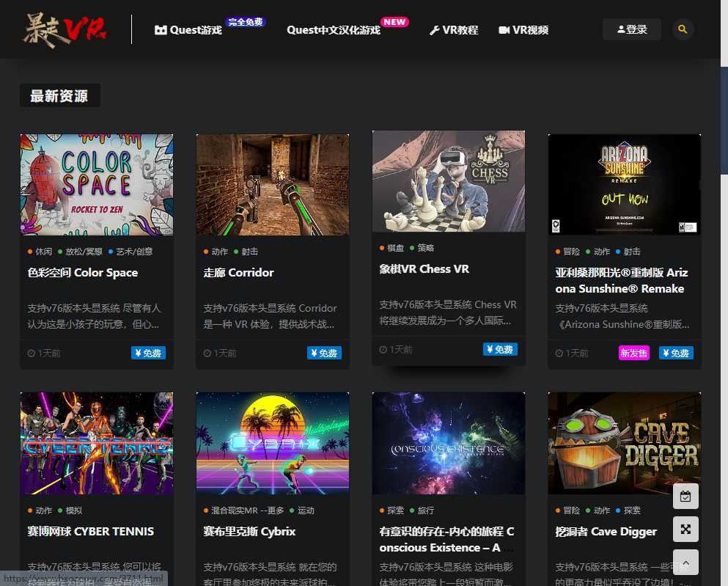Click the Arizona Sunshine description text
This screenshot has width=728, height=586.
(622, 316)
